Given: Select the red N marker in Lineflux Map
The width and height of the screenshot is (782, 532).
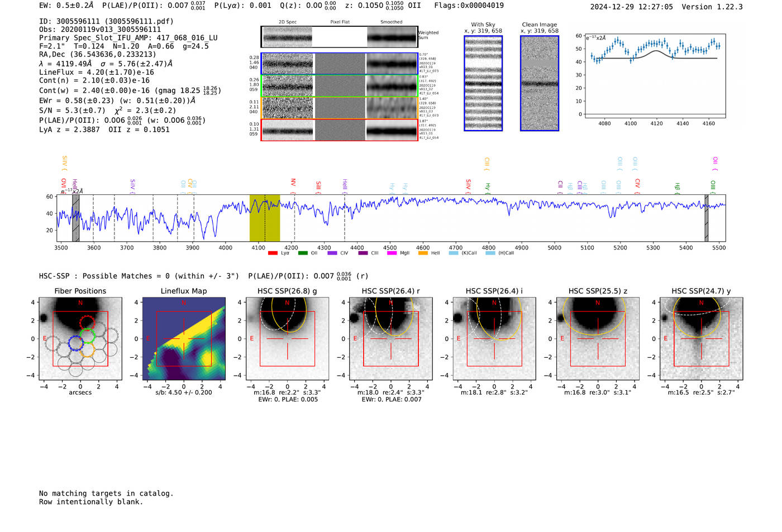Looking at the screenshot, I should click(x=184, y=303).
